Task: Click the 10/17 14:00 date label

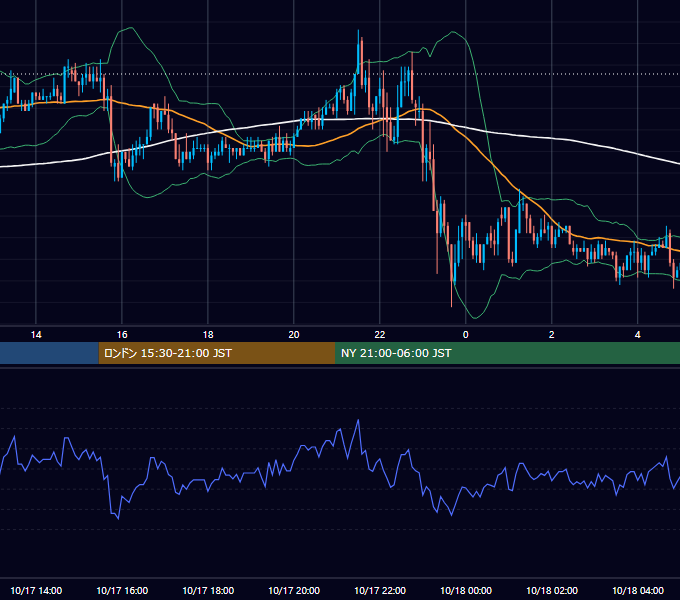Action: (x=36, y=590)
